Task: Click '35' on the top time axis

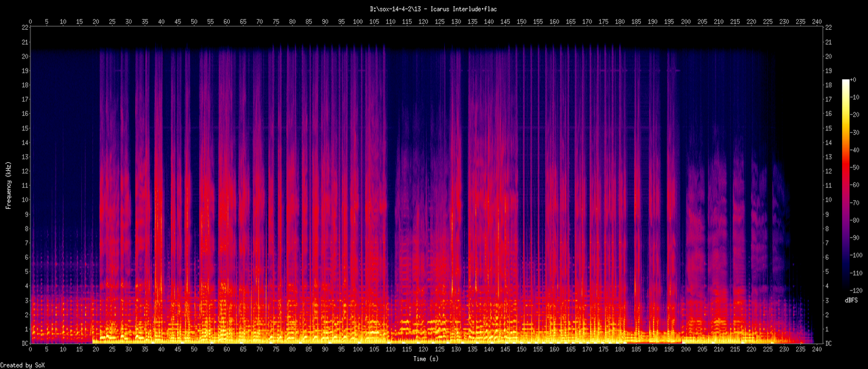Action: (144, 21)
